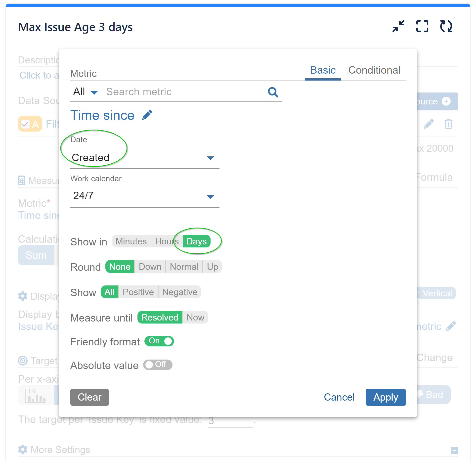Viewport: 476px width, 461px height.
Task: Open the All metric category dropdown
Action: 85,92
